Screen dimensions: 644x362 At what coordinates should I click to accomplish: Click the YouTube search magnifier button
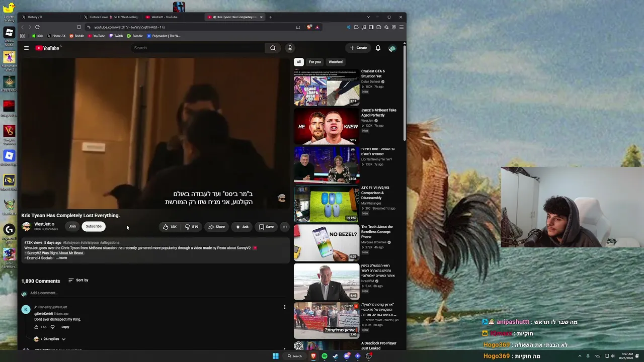(273, 48)
